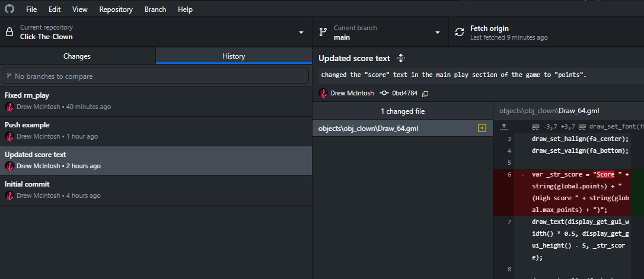Click avatar on Push example commit
This screenshot has width=644, height=279.
coord(9,136)
